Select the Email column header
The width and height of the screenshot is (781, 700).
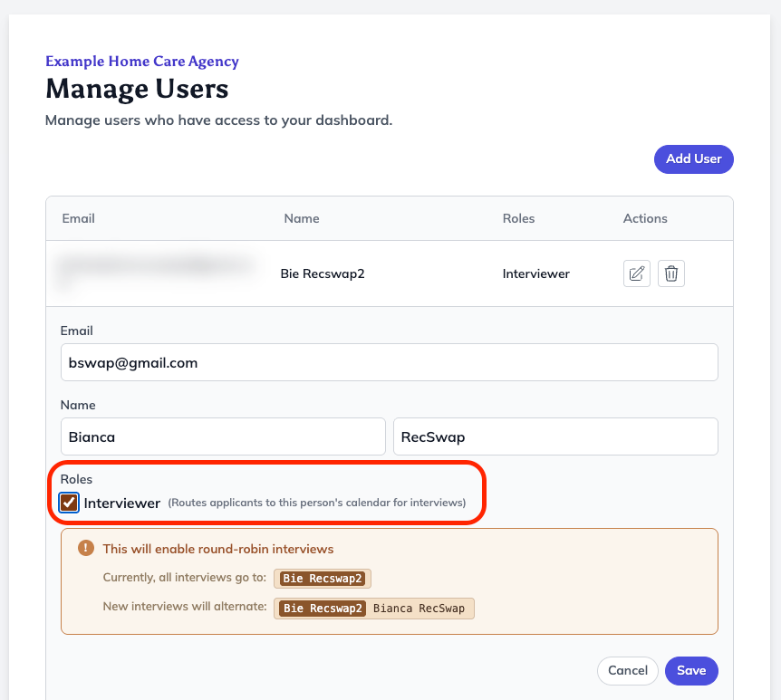pos(78,218)
